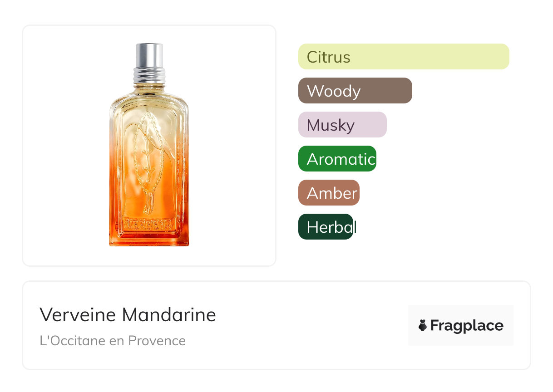
Task: Click the word Woody in the accord list
Action: click(333, 91)
